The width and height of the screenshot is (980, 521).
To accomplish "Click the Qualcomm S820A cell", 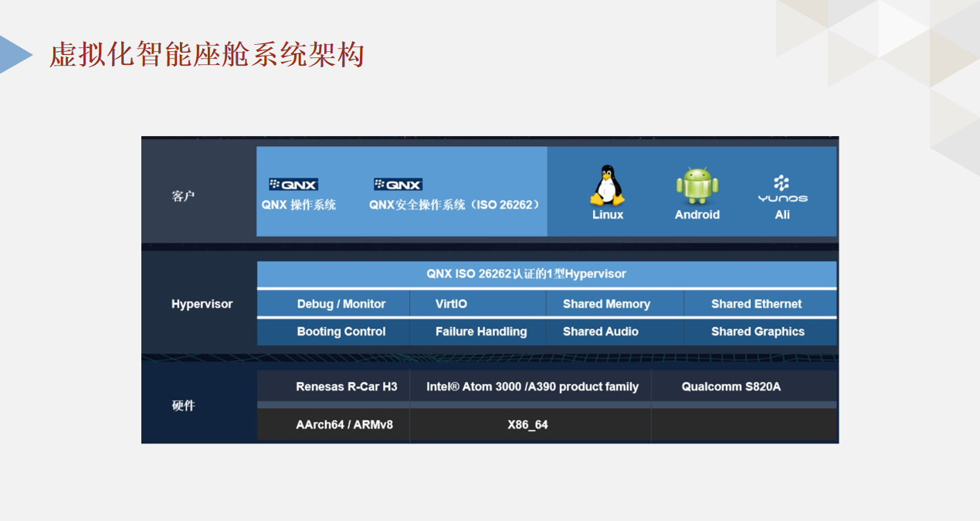I will click(x=744, y=386).
